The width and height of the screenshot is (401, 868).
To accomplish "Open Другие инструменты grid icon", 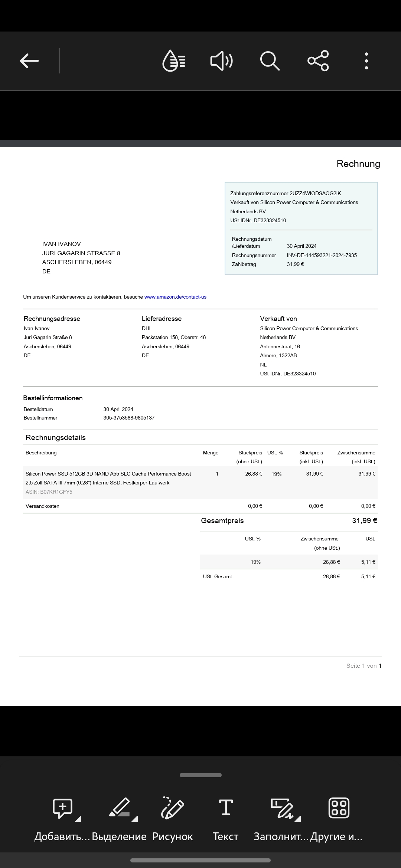I will pyautogui.click(x=339, y=808).
